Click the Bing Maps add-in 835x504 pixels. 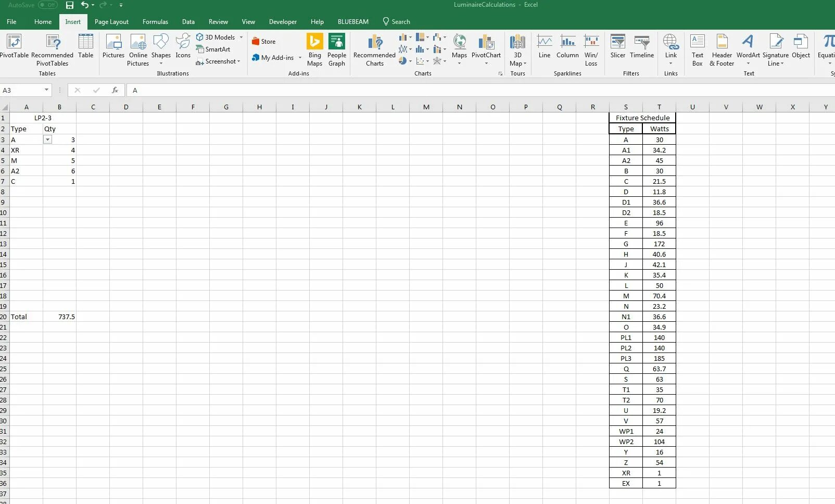pos(314,50)
